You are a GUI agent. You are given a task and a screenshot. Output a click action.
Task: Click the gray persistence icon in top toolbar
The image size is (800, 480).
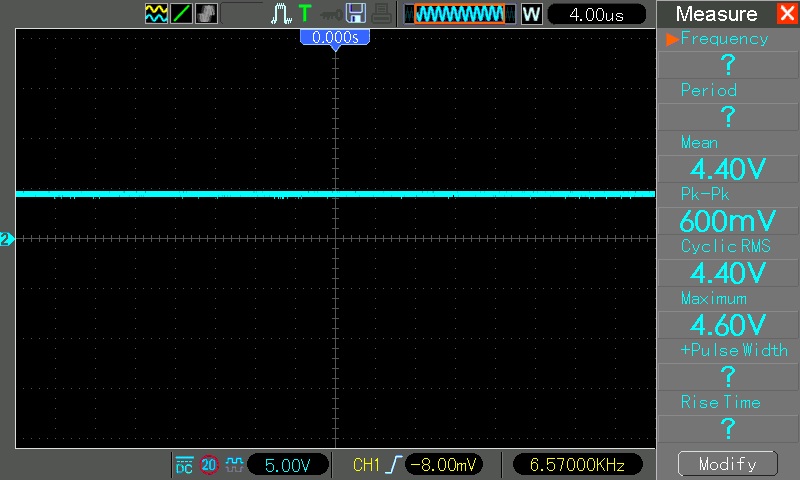[207, 14]
